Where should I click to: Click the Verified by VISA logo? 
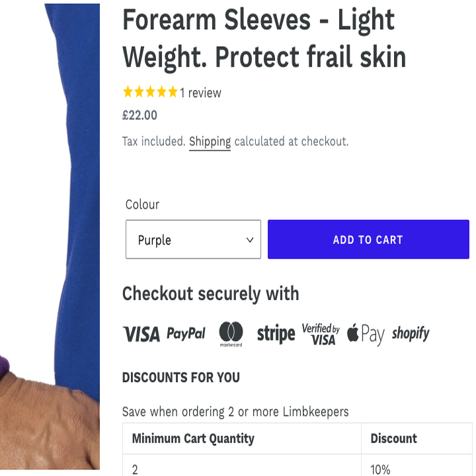(x=321, y=334)
